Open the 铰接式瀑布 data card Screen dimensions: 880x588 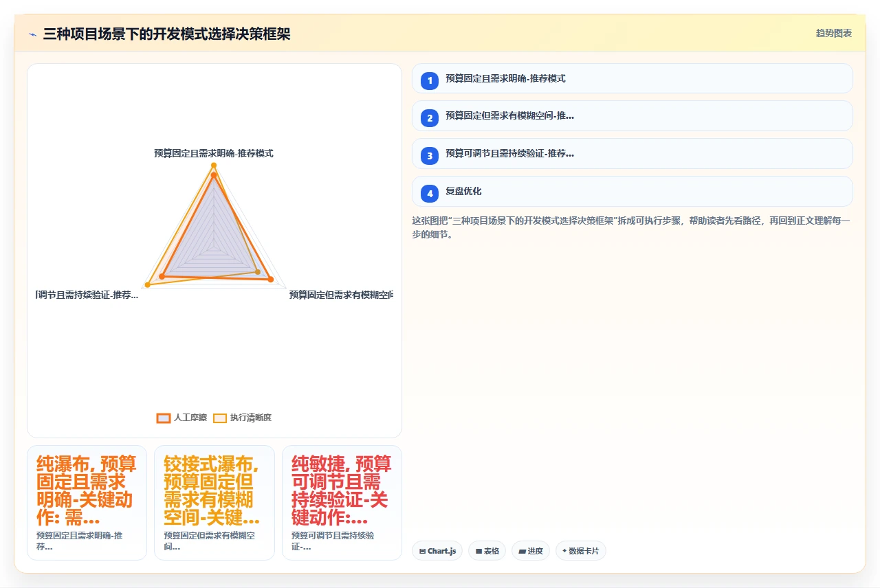[214, 503]
